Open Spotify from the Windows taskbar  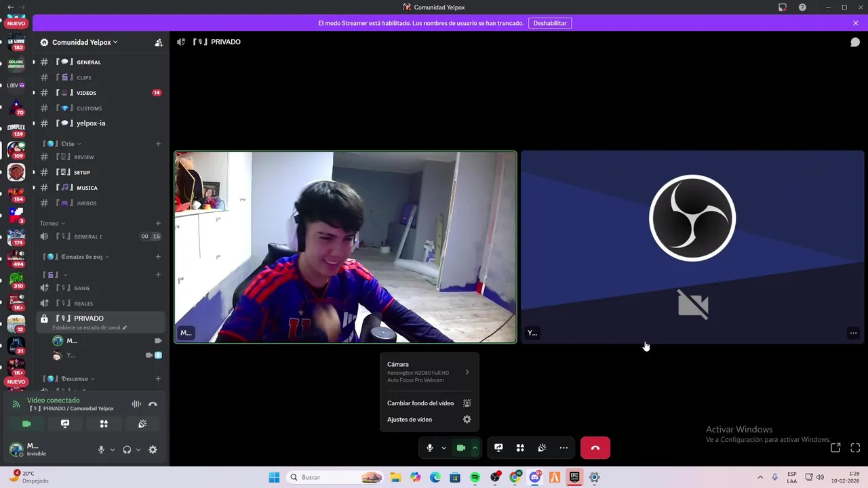(475, 477)
